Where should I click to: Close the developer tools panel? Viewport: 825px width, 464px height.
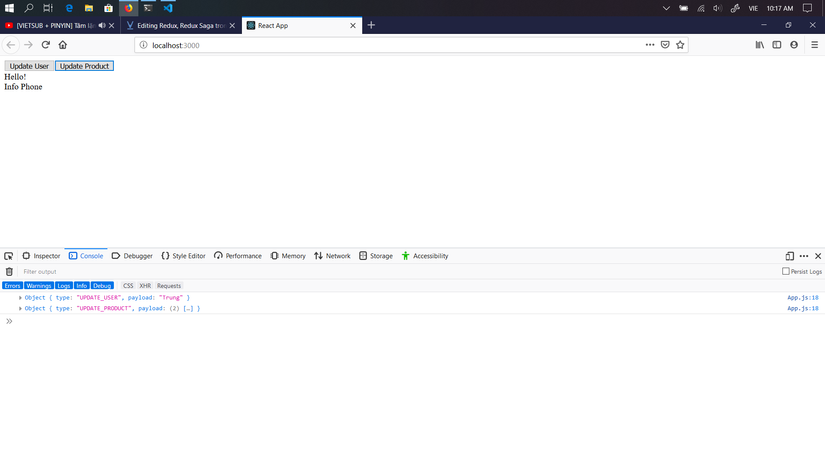coord(818,256)
